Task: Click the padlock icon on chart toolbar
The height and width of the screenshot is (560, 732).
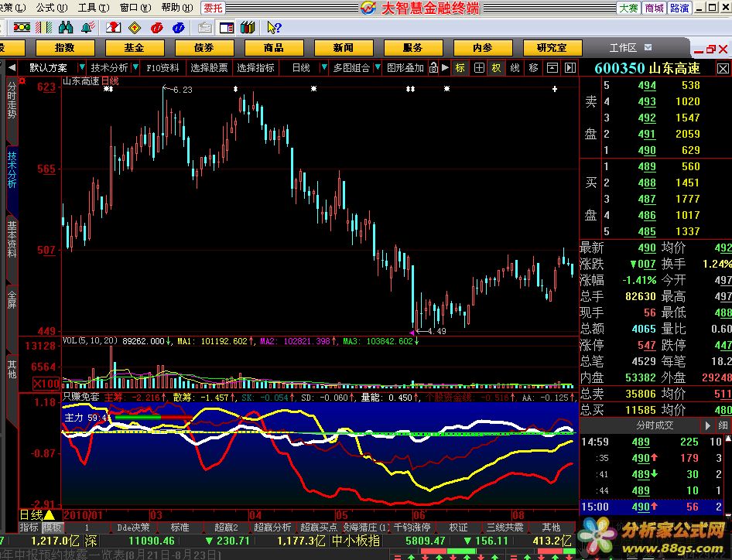Action: pos(433,67)
